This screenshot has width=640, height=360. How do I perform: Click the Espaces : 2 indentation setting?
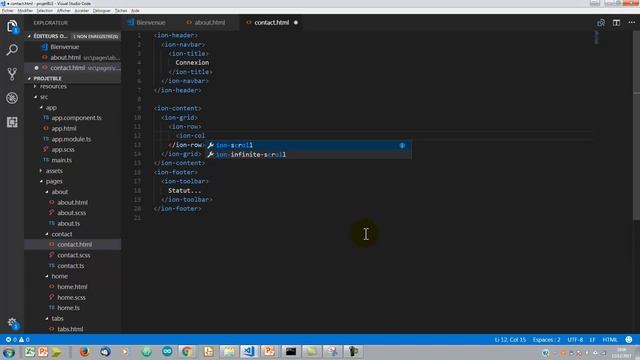coord(546,340)
